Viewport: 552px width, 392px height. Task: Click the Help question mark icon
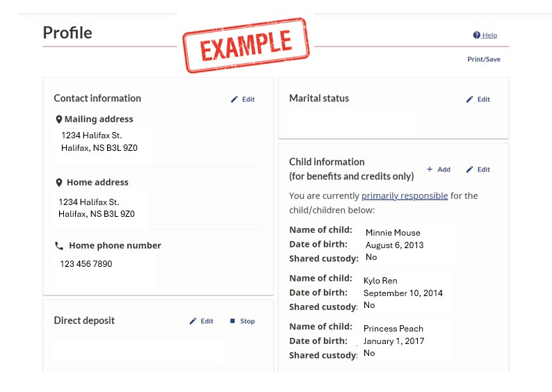click(x=477, y=35)
